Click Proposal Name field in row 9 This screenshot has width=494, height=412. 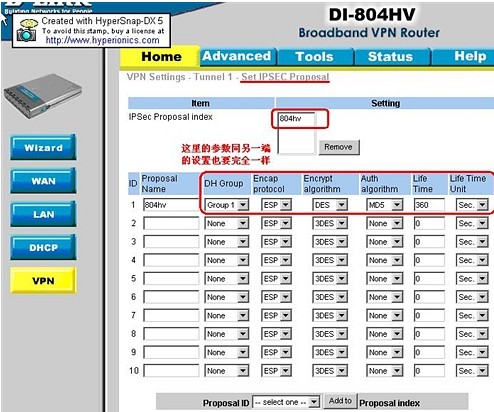tap(171, 352)
